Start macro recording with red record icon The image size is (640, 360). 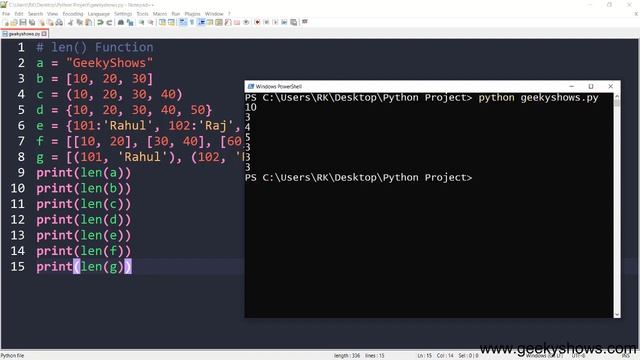tap(257, 22)
